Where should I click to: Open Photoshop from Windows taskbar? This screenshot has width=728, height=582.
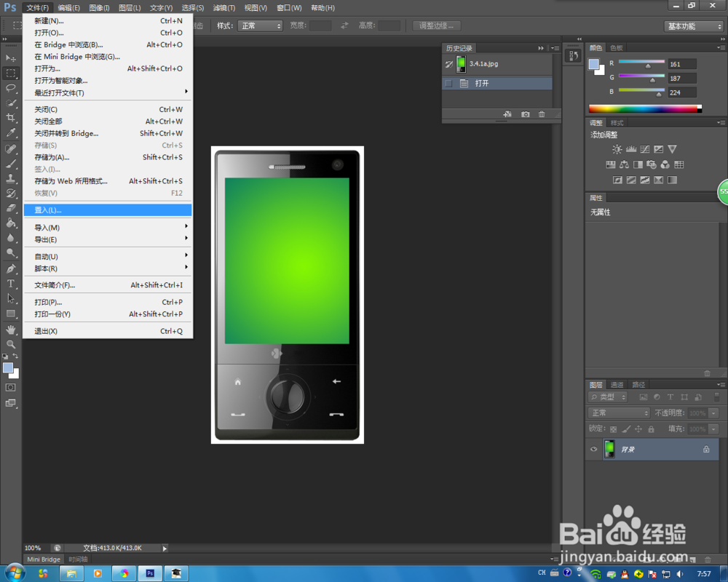150,574
